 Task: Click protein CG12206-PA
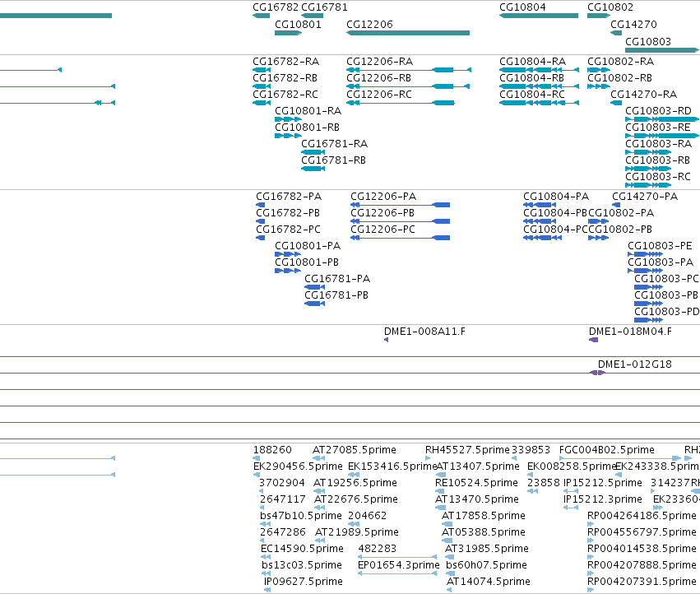click(383, 197)
